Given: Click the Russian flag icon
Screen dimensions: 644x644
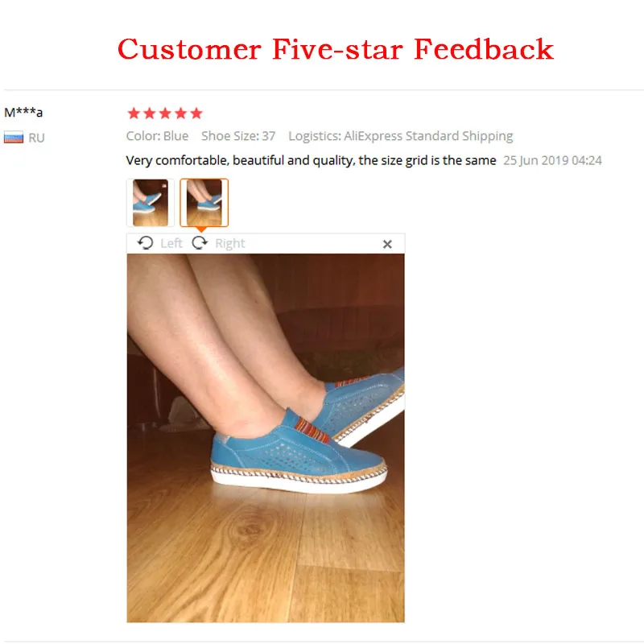Looking at the screenshot, I should point(14,137).
